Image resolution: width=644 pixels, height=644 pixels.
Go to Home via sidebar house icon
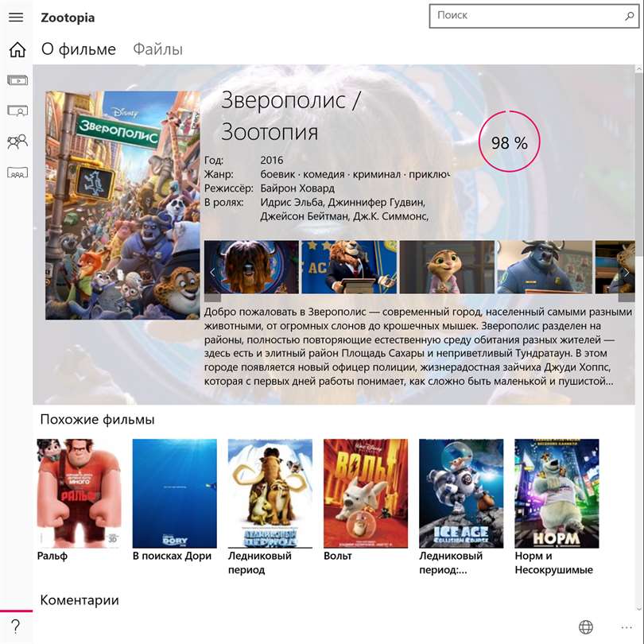tap(17, 49)
